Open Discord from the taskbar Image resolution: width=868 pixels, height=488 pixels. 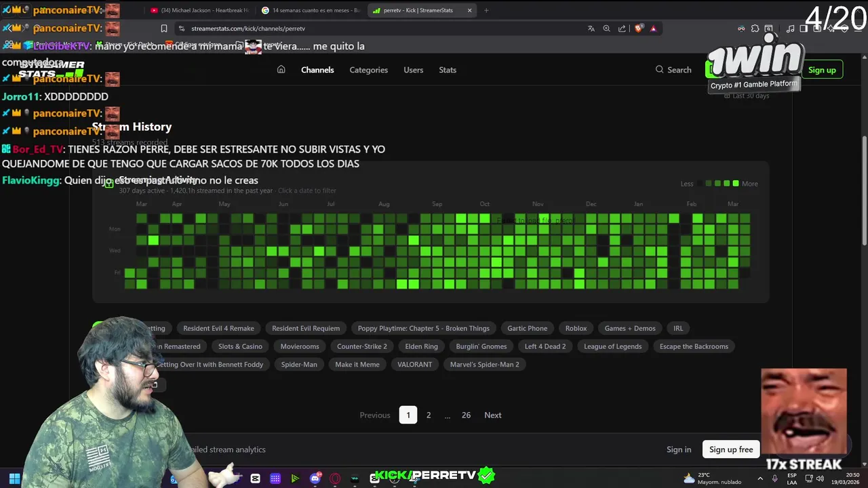tap(315, 479)
